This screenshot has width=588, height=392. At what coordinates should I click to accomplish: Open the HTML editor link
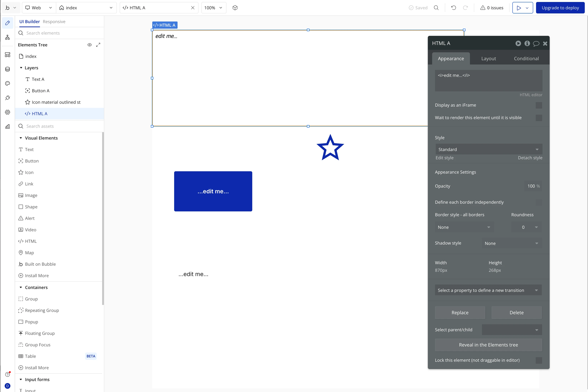(x=531, y=95)
